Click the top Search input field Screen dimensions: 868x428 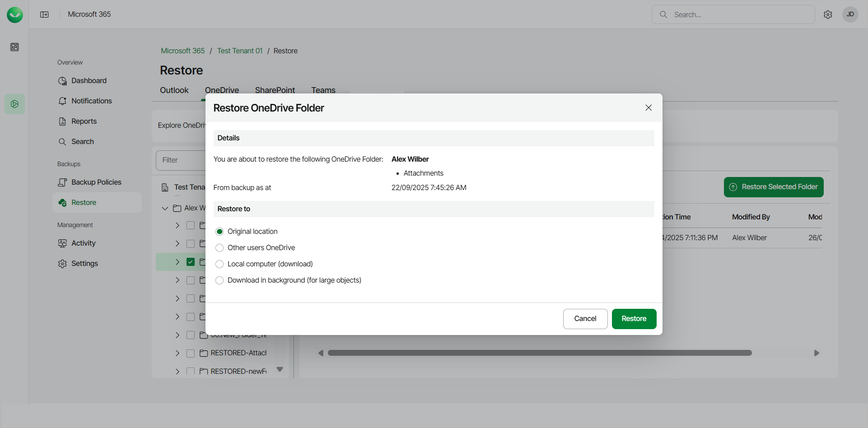741,14
